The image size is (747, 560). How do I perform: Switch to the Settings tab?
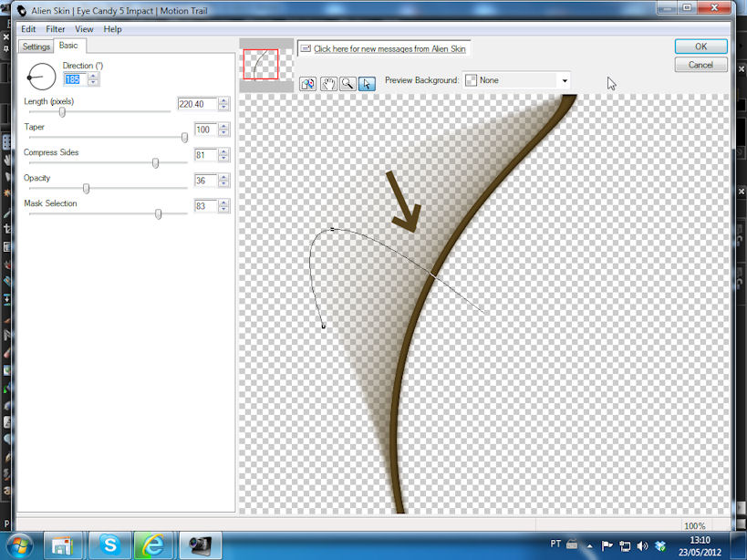click(36, 47)
